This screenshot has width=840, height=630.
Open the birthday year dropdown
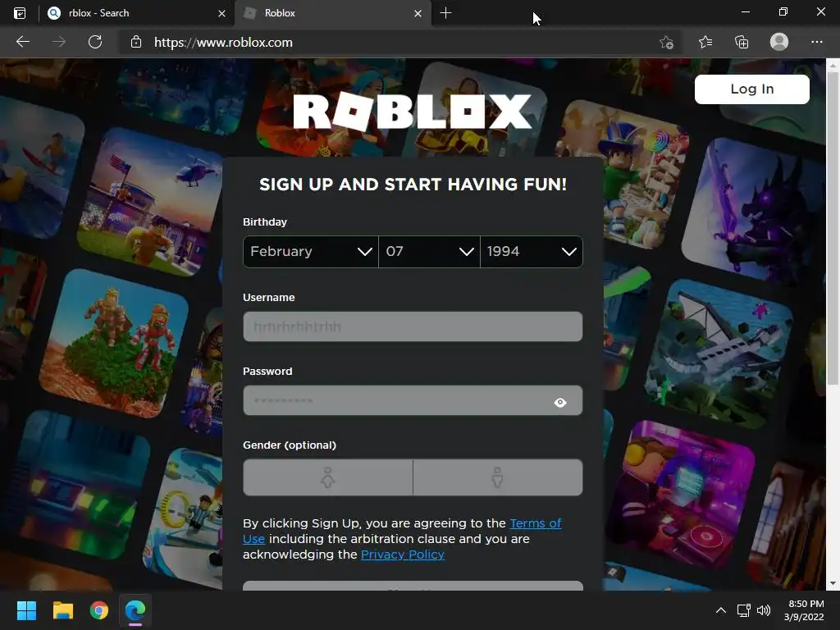click(x=532, y=252)
